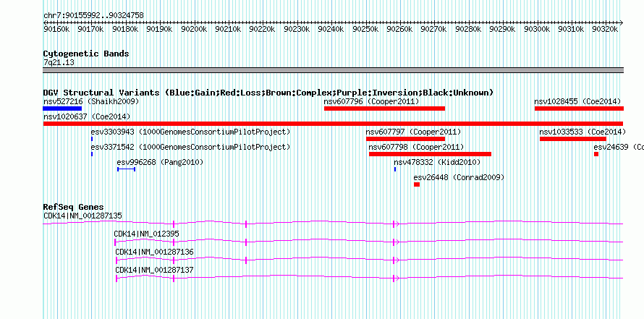This screenshot has height=319, width=644.
Task: Click the CDK14 NM_001287135 transcript line
Action: (x=333, y=224)
